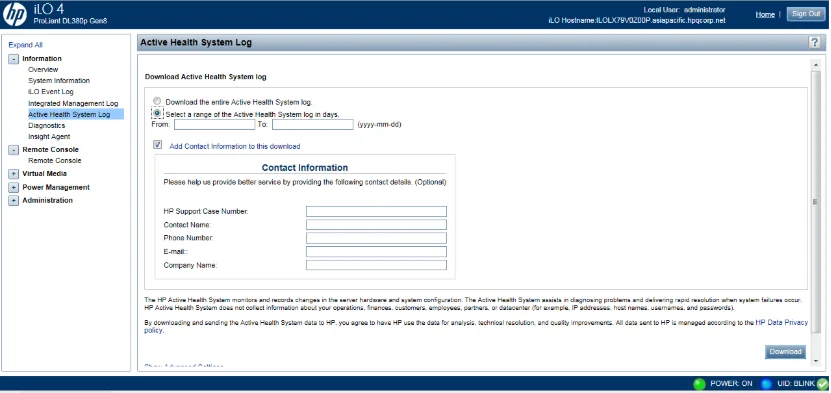This screenshot has height=393, width=831.
Task: Click Add Contact Information to this download link
Action: click(235, 147)
